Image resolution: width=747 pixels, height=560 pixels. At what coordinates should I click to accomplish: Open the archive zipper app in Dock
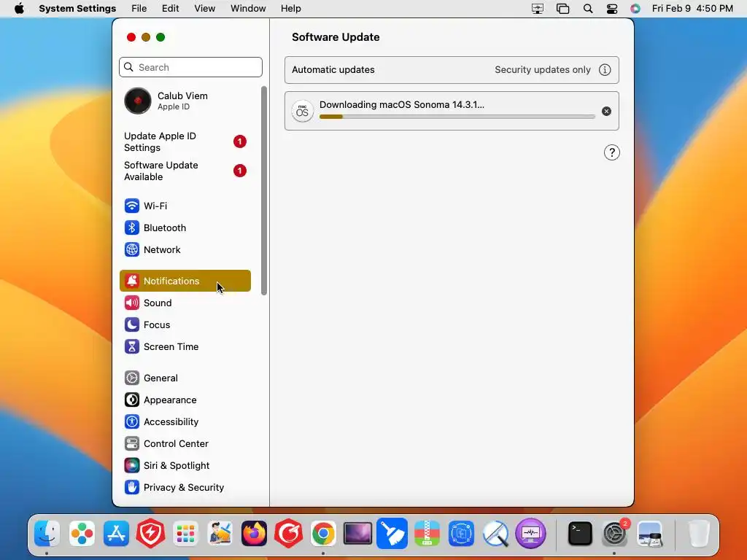point(427,533)
